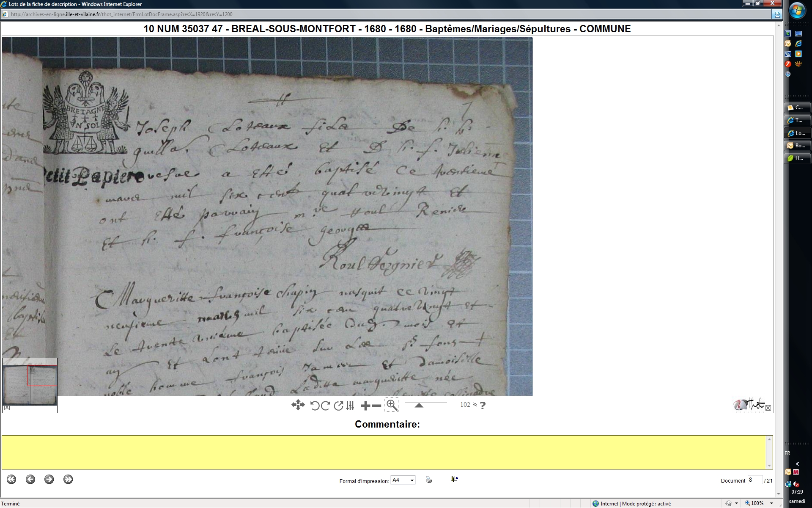Screen dimensions: 812x508
Task: Activate the magnifier zoom-area tool
Action: tap(392, 405)
